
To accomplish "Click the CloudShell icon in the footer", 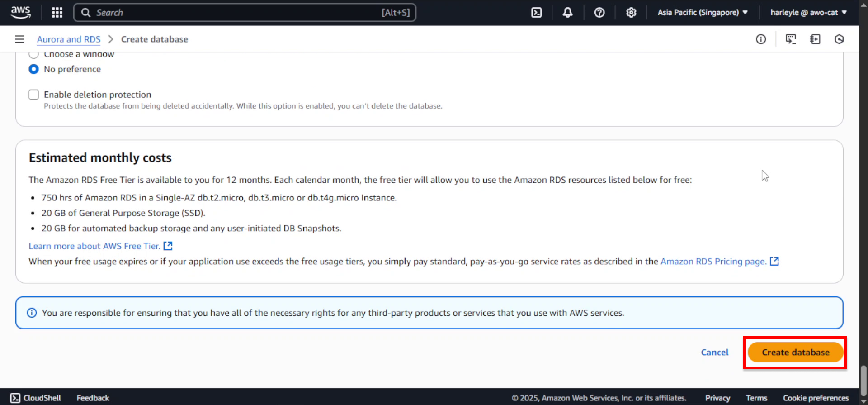I will click(x=15, y=398).
